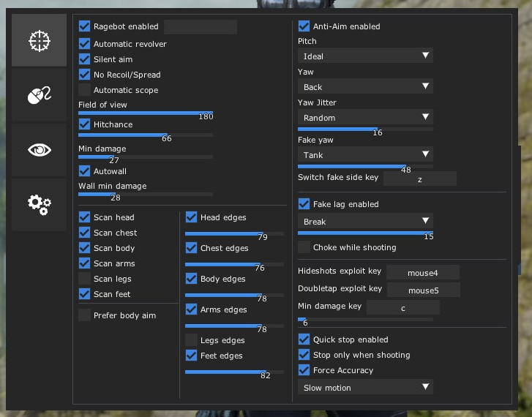The image size is (532, 417).
Task: Disable the Ragebot enabled checkbox
Action: [x=85, y=27]
